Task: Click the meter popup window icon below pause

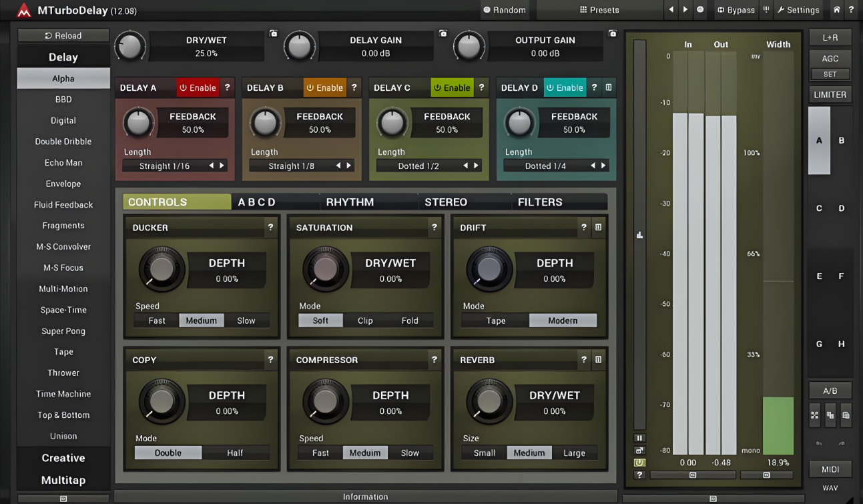Action: pos(639,451)
